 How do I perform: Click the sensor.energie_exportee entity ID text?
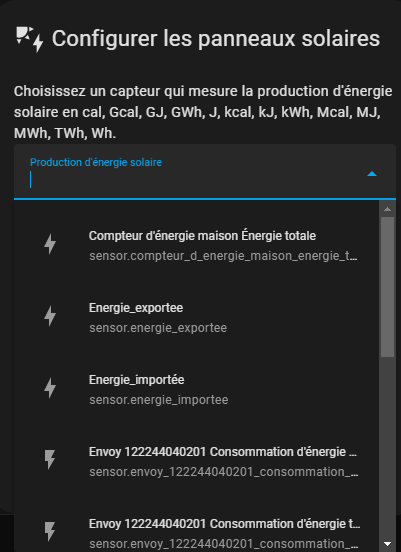pyautogui.click(x=158, y=328)
